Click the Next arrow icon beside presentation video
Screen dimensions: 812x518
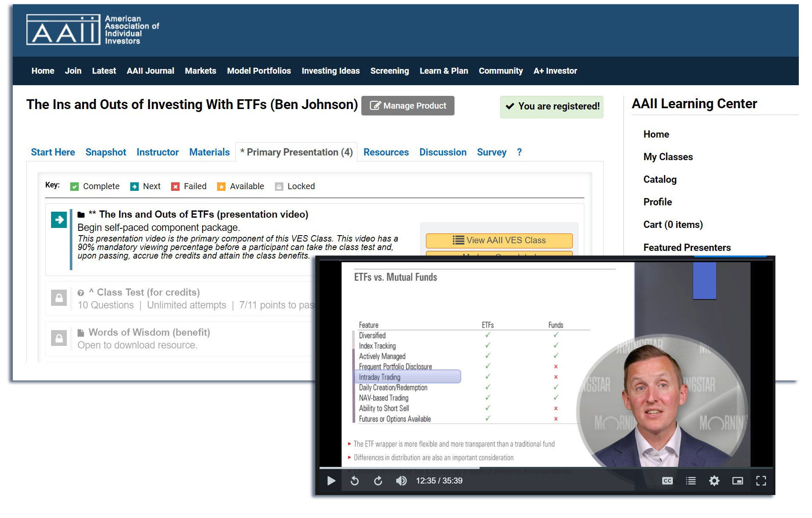tap(59, 220)
